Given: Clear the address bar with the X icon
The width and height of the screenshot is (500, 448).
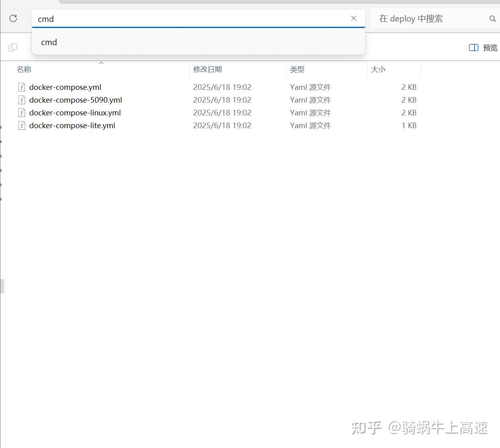Looking at the screenshot, I should tap(354, 18).
